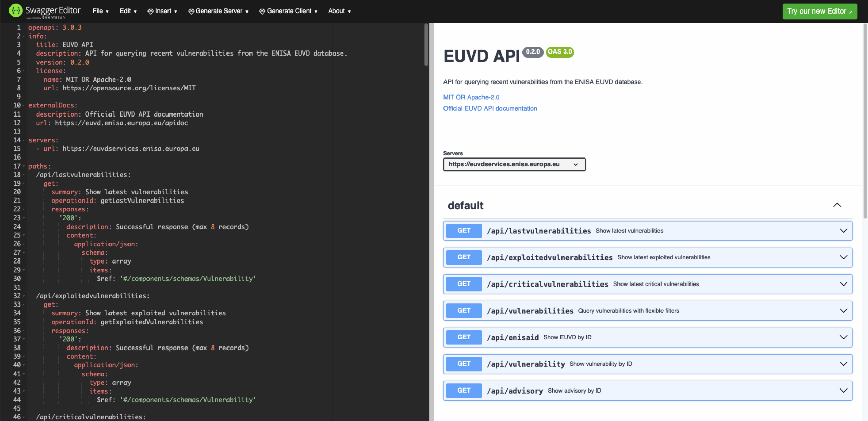868x421 pixels.
Task: Open Official EUVD API documentation link
Action: point(490,108)
